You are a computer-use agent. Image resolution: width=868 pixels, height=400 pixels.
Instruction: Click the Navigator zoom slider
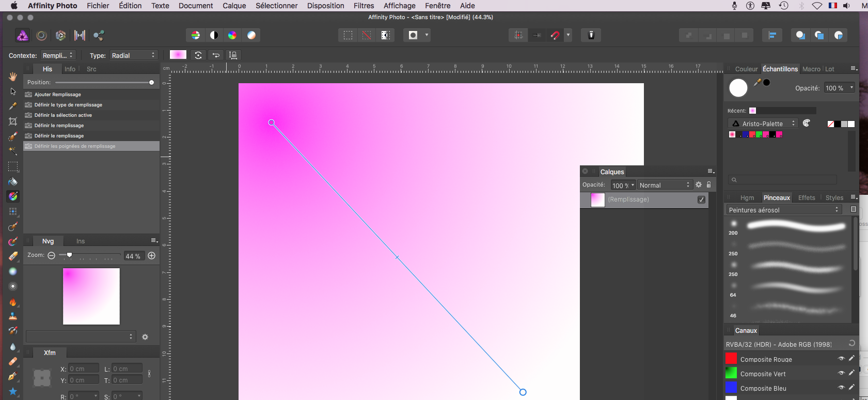click(90, 255)
